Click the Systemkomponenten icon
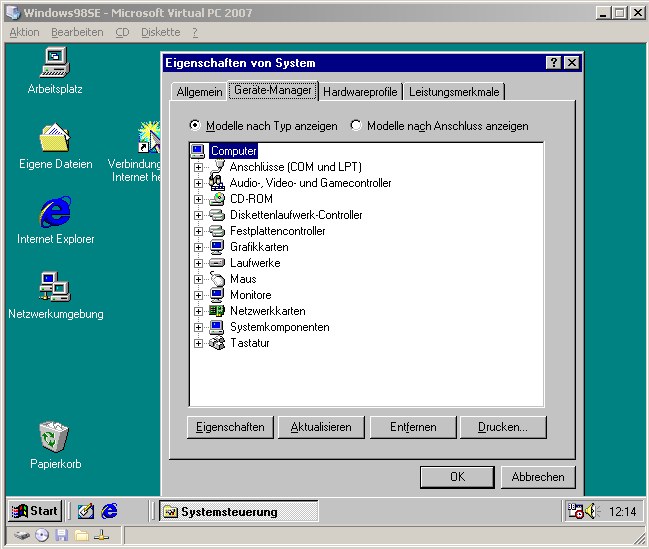 tap(217, 327)
